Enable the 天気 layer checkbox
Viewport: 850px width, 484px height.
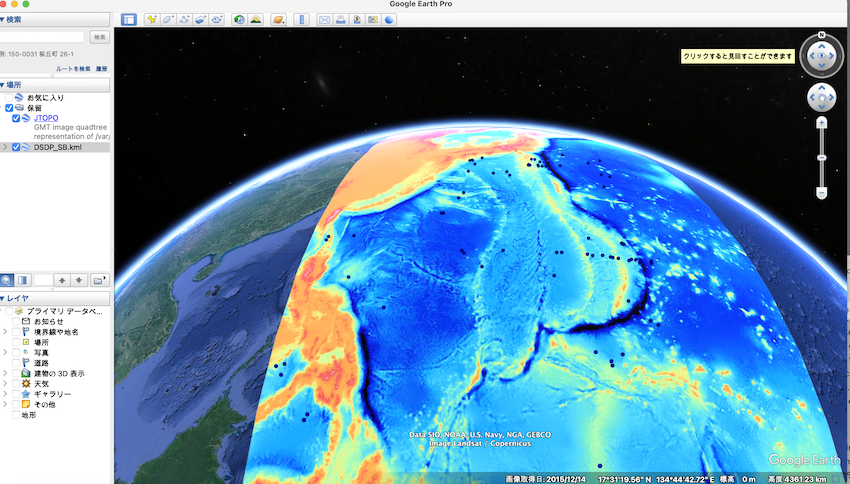pos(16,383)
